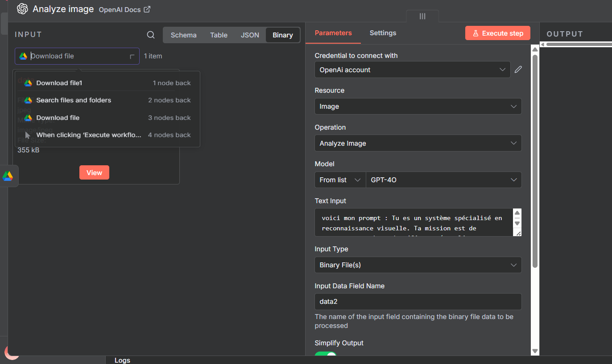Screen dimensions: 612x364
Task: Open the Operation dropdown showing Analyze Image
Action: (x=418, y=143)
